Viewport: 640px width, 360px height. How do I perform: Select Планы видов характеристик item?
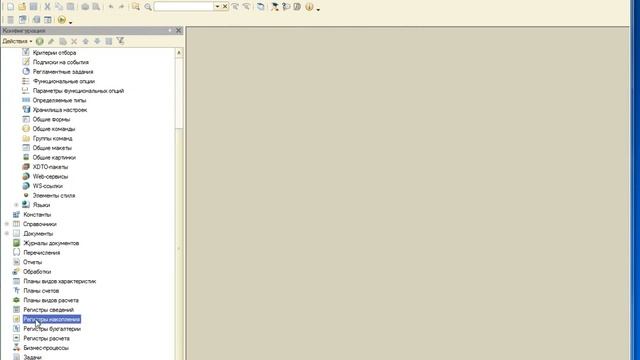click(60, 281)
